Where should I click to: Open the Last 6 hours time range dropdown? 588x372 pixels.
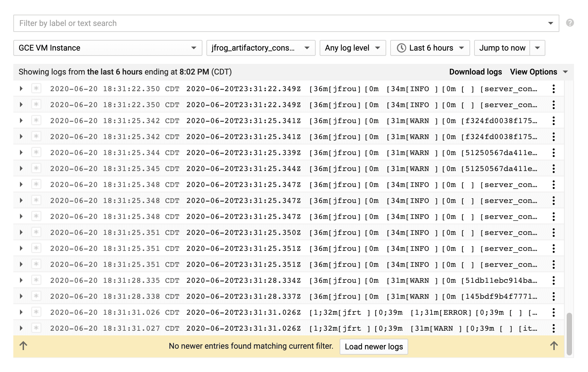point(430,48)
